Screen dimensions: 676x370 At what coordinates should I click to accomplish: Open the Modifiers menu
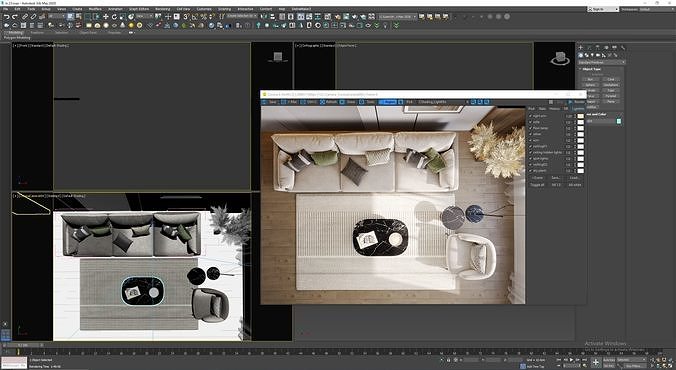(x=95, y=9)
